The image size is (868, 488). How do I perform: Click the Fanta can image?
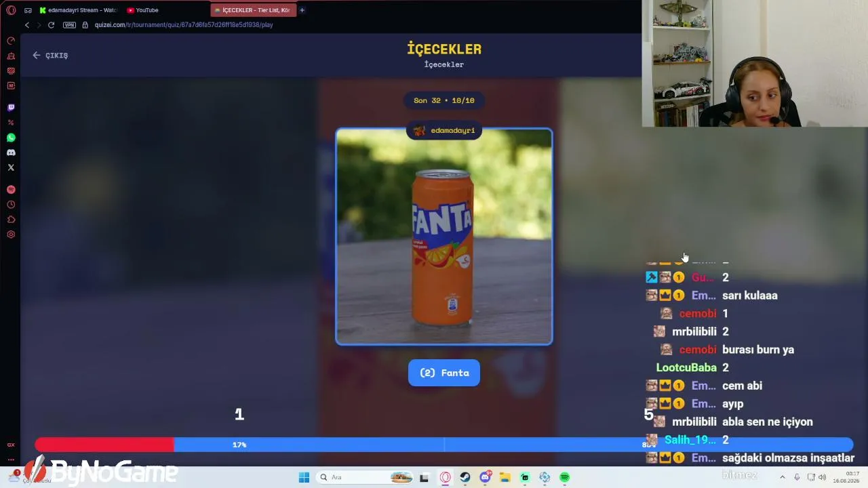(x=444, y=237)
